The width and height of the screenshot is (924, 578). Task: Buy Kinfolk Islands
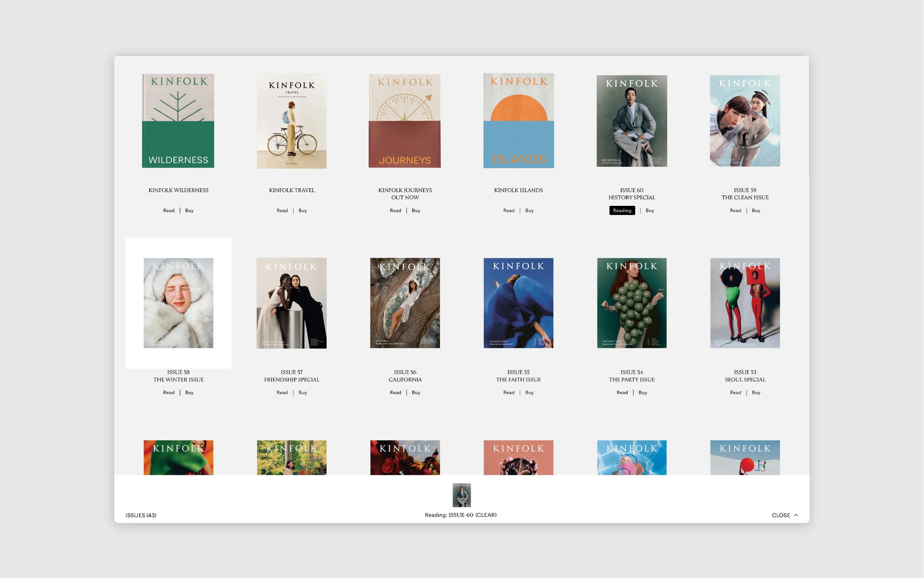click(529, 211)
